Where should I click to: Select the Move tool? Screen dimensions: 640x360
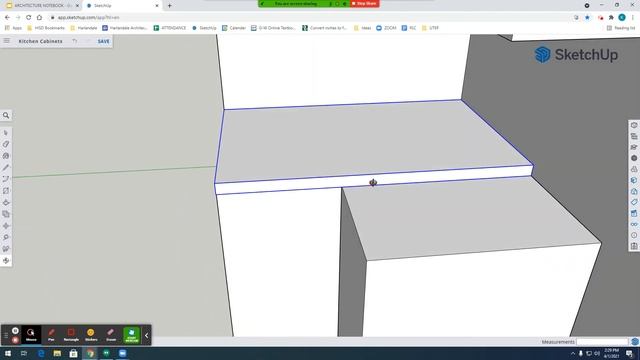point(6,226)
